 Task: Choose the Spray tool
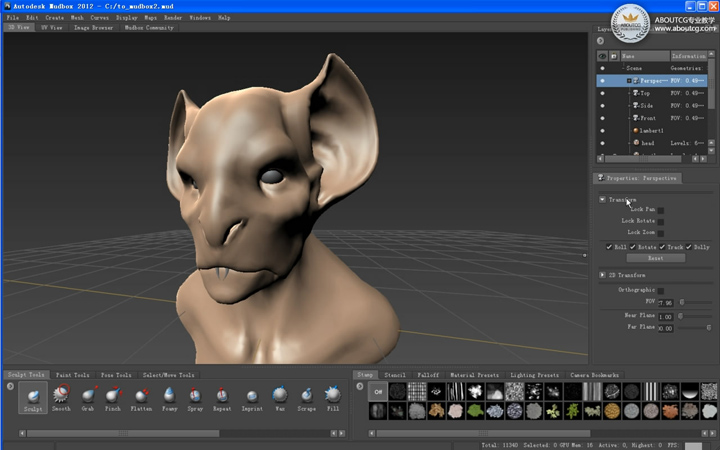[x=195, y=398]
